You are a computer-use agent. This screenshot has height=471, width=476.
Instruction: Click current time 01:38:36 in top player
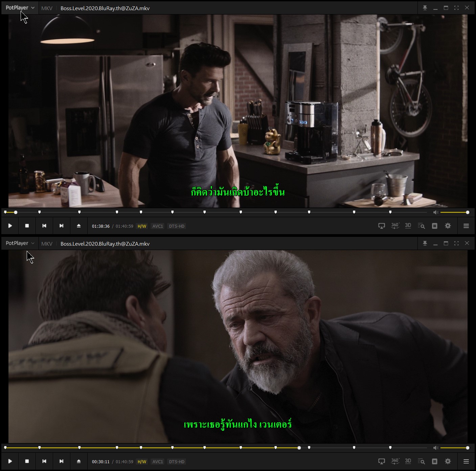pyautogui.click(x=101, y=226)
